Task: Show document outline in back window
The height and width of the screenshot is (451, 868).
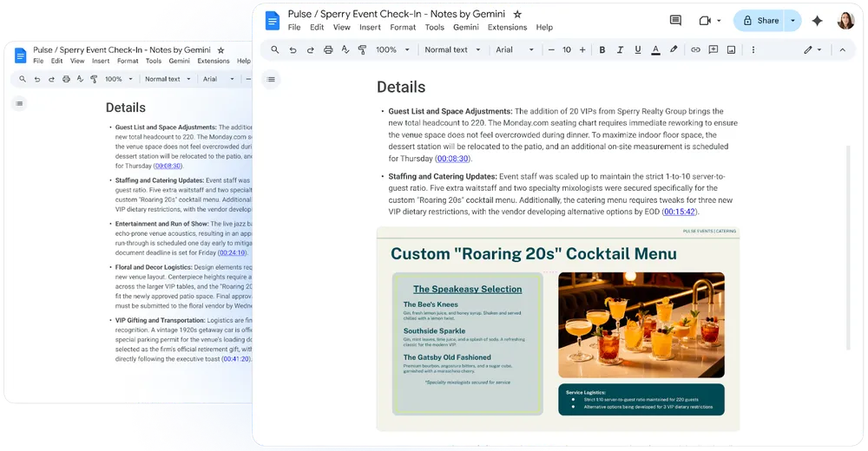Action: [19, 103]
